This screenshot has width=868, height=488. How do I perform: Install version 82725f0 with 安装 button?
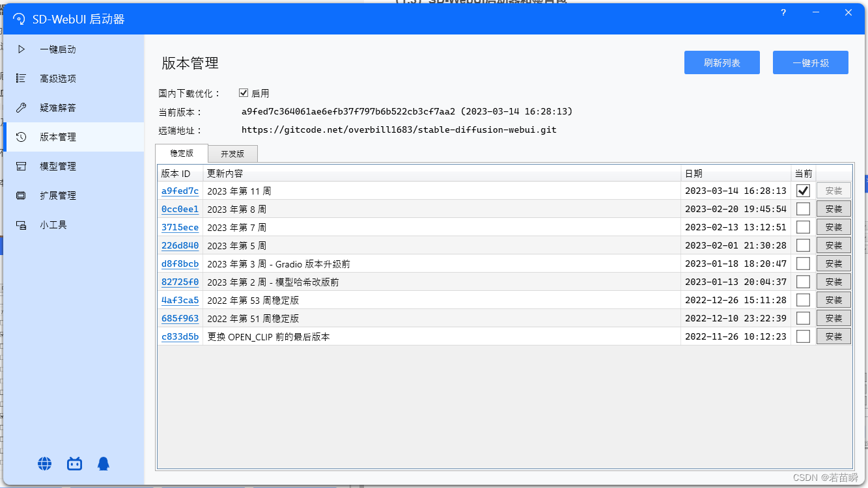coord(833,282)
